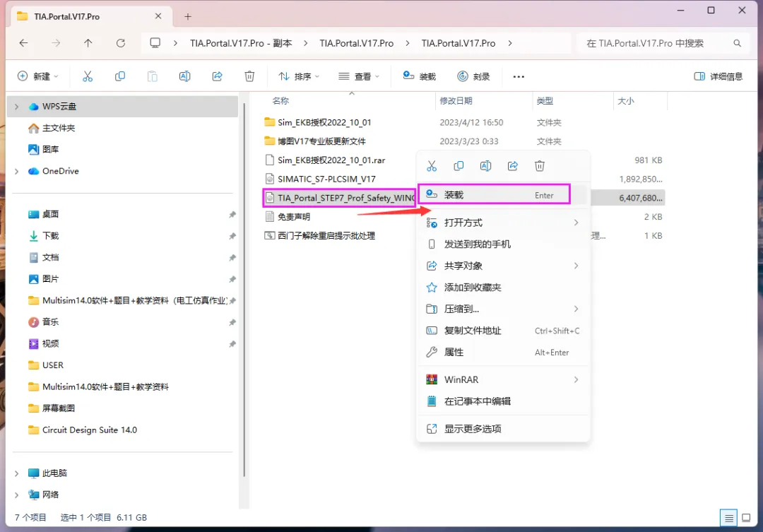
Task: Click the TIA.Portal.V17.Pro - 副本 breadcrumb
Action: point(241,43)
